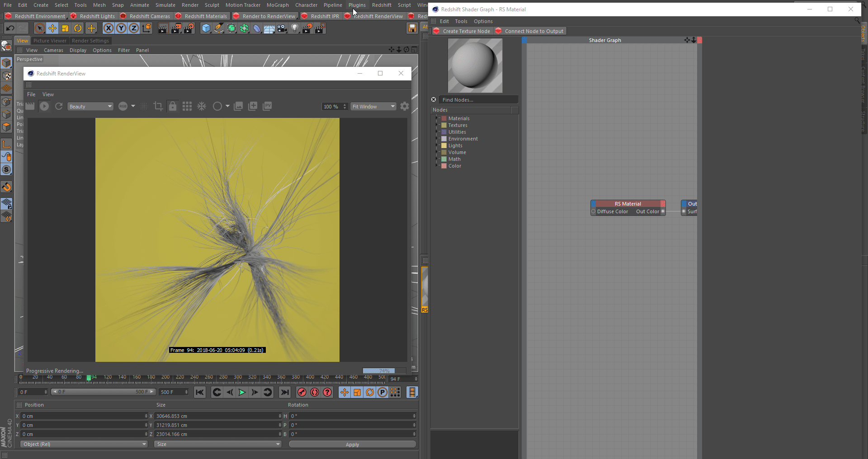This screenshot has height=459, width=868.
Task: Click the frame 94 timeline playhead marker
Action: 89,378
